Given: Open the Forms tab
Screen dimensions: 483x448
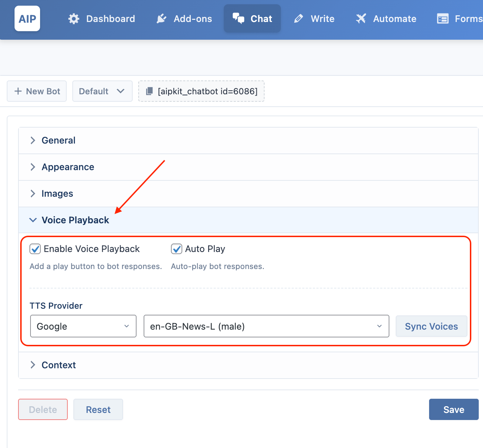Looking at the screenshot, I should [460, 18].
